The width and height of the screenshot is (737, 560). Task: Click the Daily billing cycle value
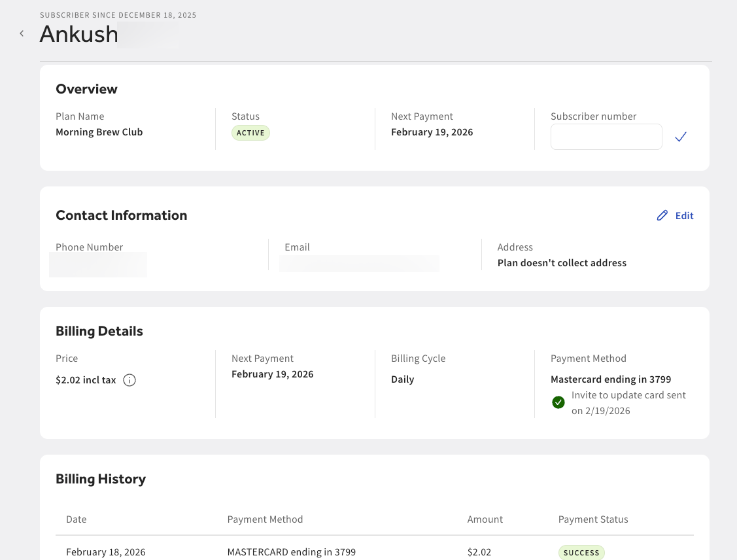pyautogui.click(x=402, y=379)
